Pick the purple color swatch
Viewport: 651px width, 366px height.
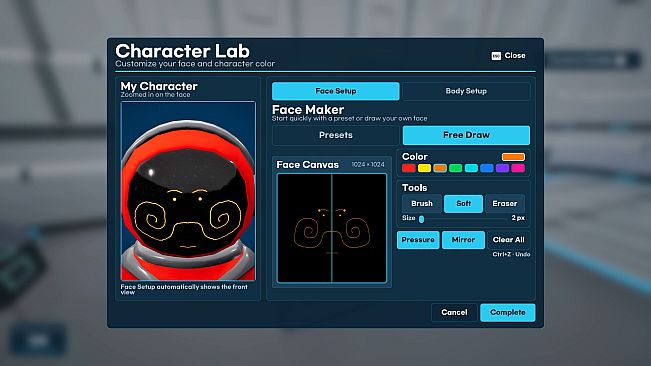[x=502, y=168]
